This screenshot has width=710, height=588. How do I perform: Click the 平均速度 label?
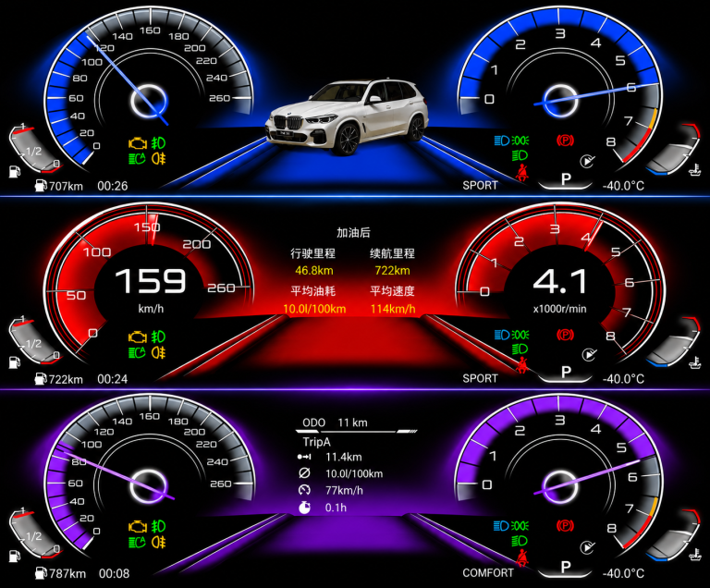[392, 291]
